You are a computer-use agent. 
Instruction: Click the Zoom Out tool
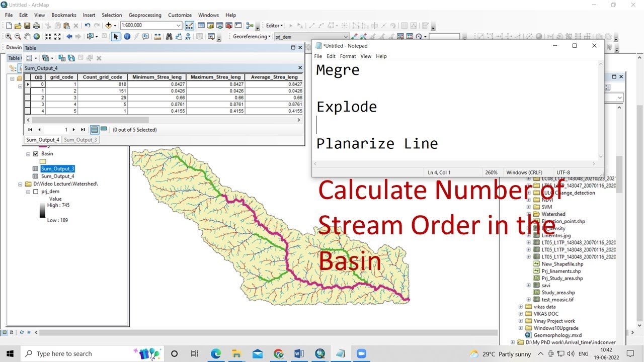pyautogui.click(x=18, y=36)
